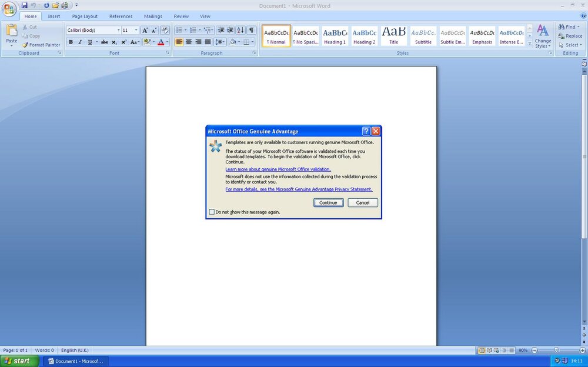Click the Bullets list icon
This screenshot has height=367, width=588.
(179, 31)
